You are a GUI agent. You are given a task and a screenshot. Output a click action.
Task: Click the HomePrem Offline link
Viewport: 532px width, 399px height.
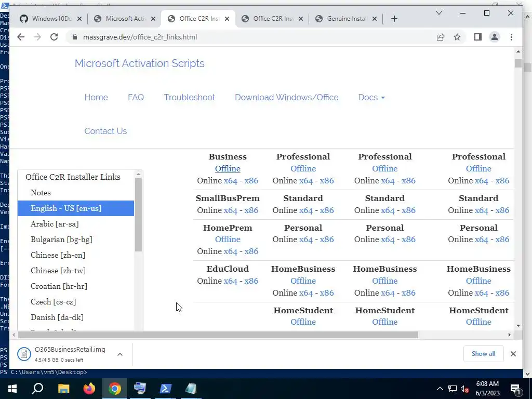228,239
